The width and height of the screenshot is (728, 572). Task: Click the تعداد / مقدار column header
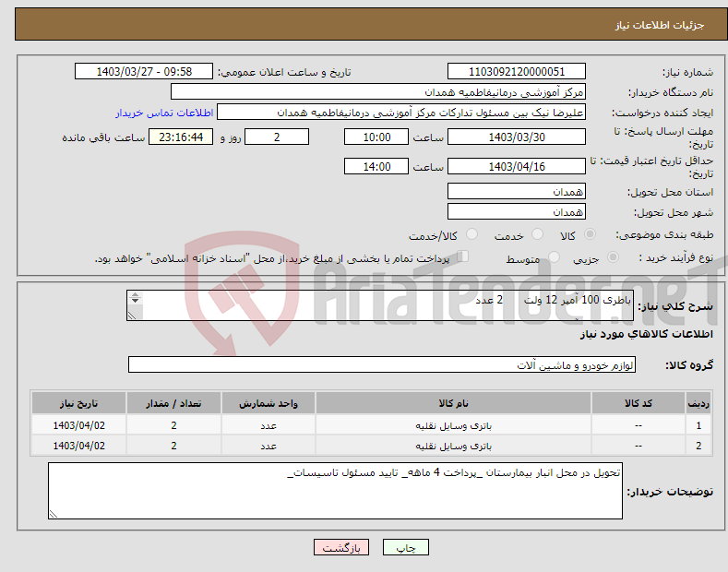click(173, 403)
